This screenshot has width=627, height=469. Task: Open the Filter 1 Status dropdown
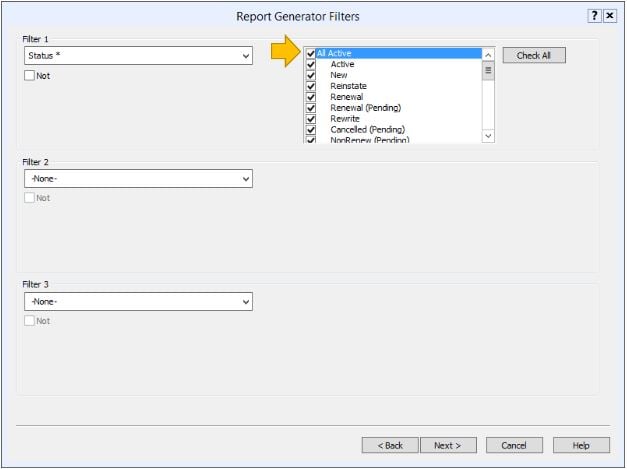[138, 56]
